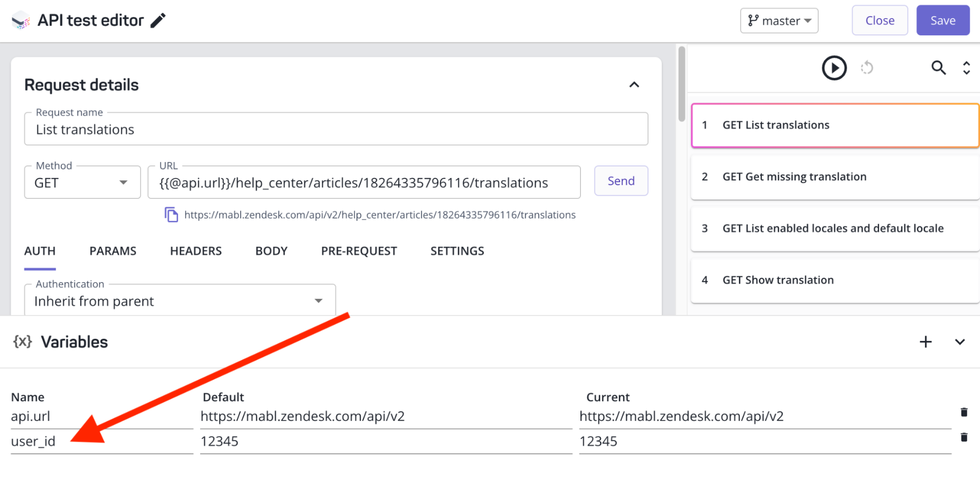Screen dimensions: 980x486
Task: Open the request search magnifier icon
Action: [x=938, y=68]
